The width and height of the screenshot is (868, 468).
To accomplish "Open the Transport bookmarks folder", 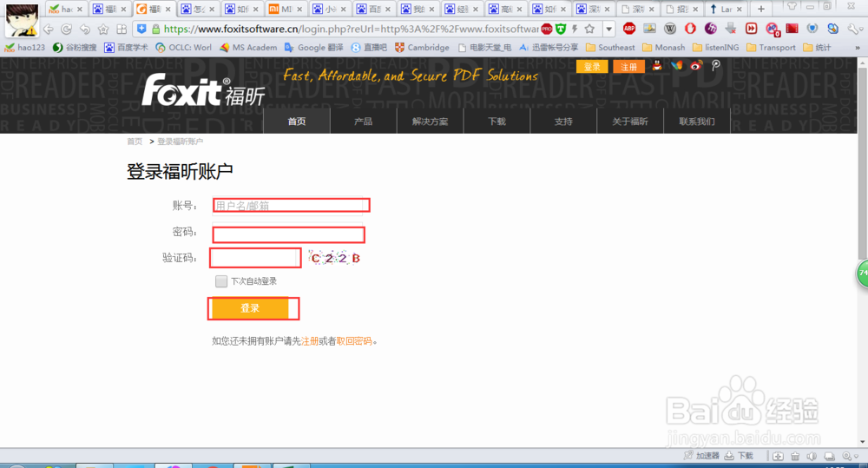I will (771, 48).
